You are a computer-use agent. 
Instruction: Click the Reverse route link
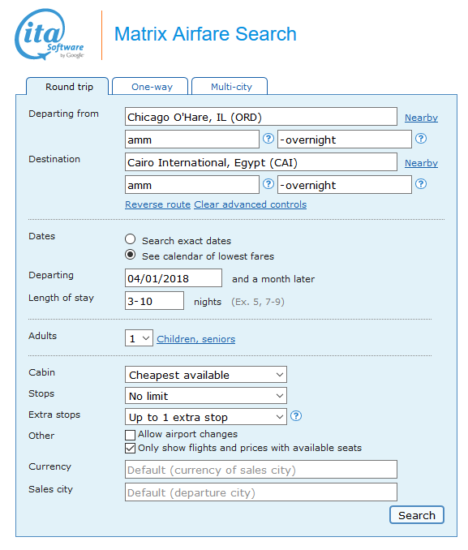coord(158,204)
